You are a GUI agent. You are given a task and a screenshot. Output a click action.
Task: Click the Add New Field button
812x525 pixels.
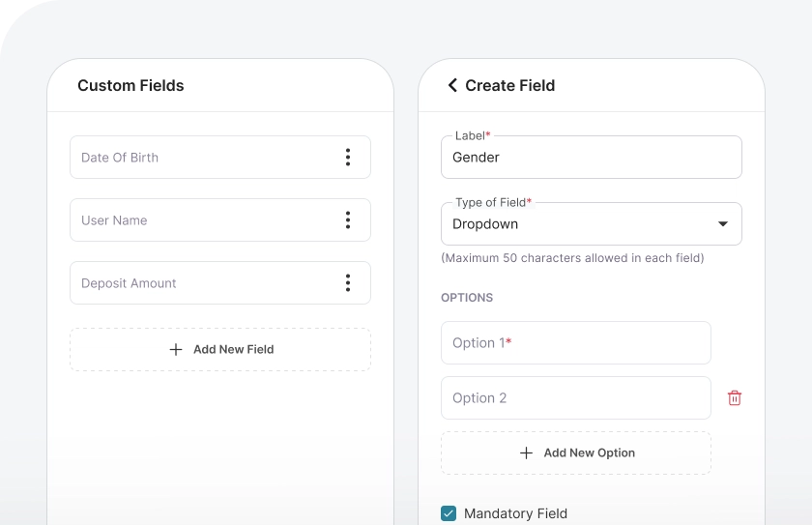coord(232,349)
